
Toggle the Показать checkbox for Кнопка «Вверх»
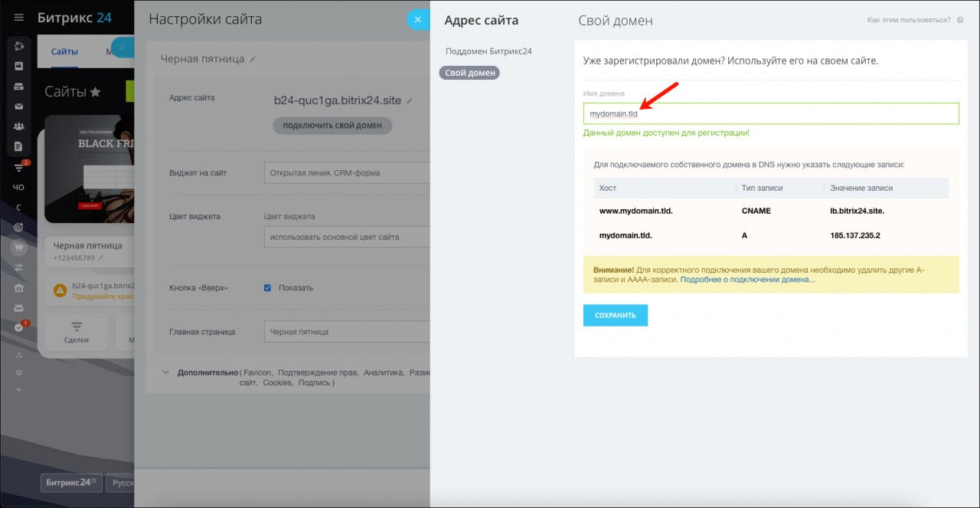click(x=267, y=287)
